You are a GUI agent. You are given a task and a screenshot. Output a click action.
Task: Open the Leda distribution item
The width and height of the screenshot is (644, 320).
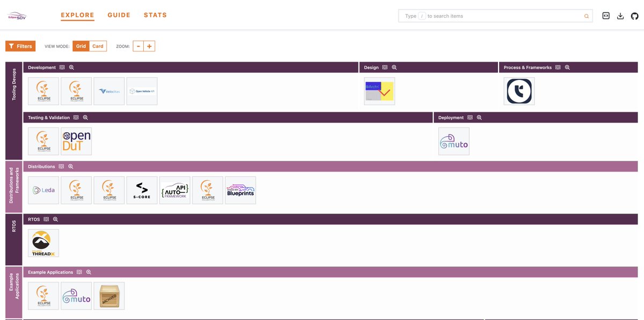pos(43,190)
